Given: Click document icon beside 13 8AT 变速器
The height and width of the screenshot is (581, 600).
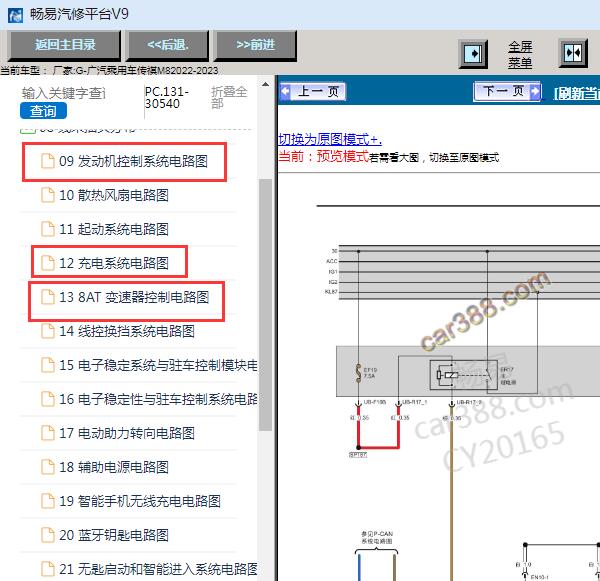Looking at the screenshot, I should click(47, 297).
